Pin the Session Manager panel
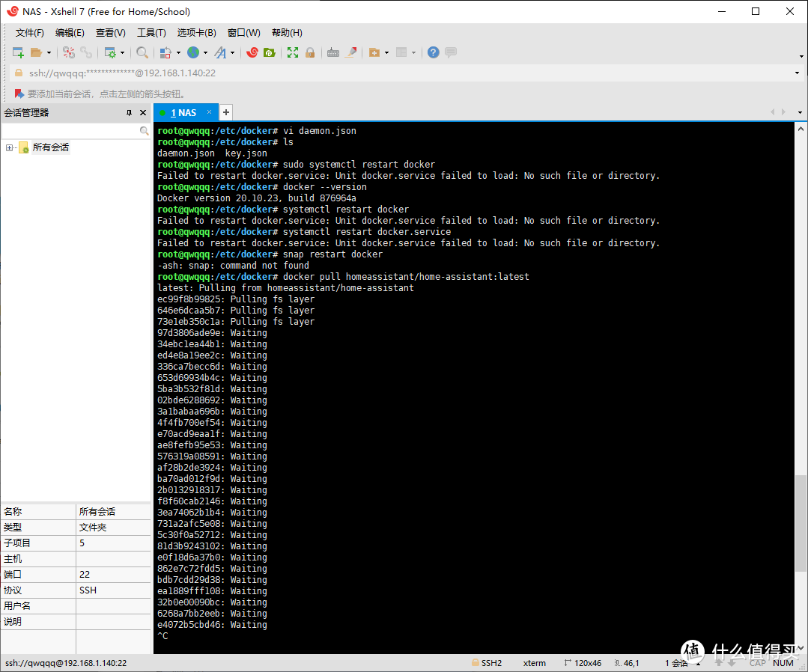The width and height of the screenshot is (808, 672). [129, 112]
